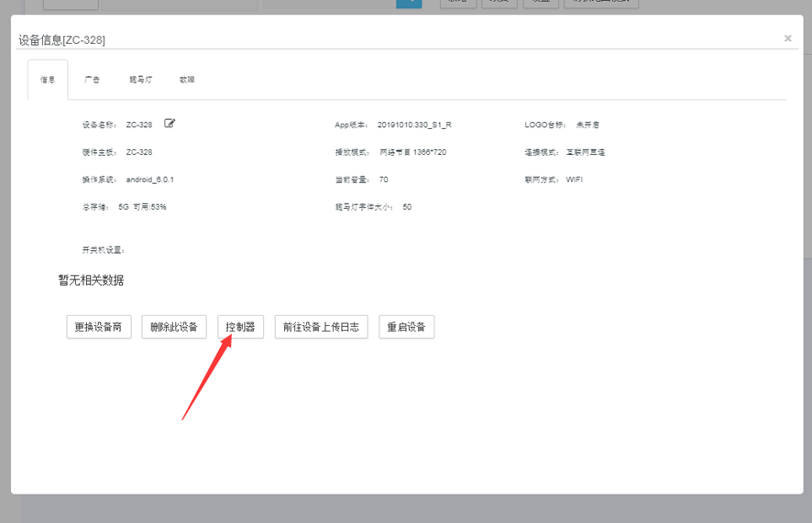This screenshot has width=812, height=523.
Task: Click the App版本 value 20191010.330_S1_R
Action: (414, 125)
